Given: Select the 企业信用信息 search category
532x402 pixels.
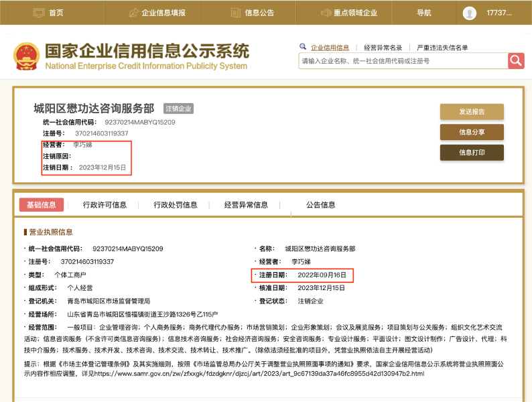Looking at the screenshot, I should (x=330, y=48).
